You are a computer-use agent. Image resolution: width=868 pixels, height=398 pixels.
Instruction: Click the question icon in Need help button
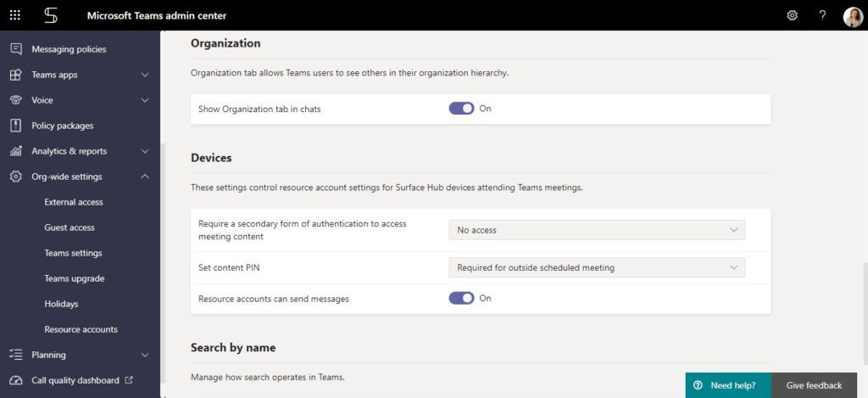(x=698, y=385)
